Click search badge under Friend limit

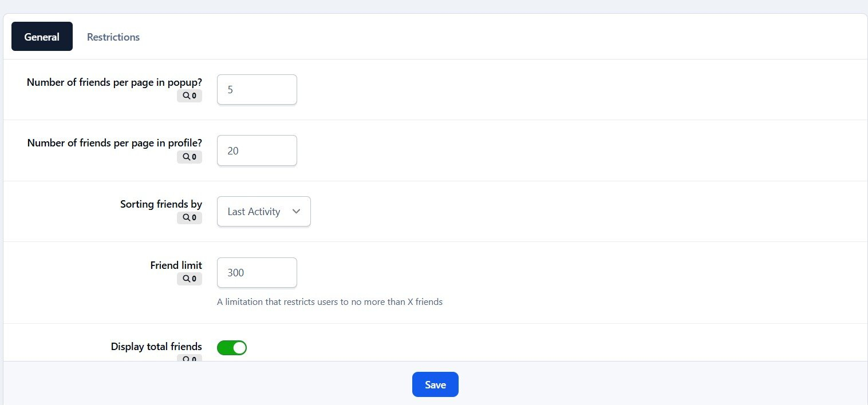click(x=190, y=279)
